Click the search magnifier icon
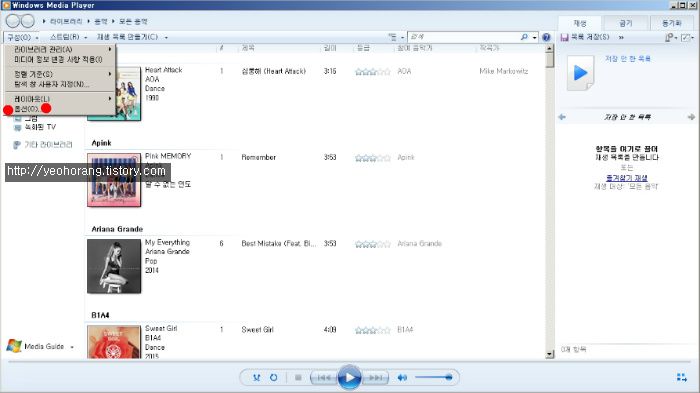Image resolution: width=700 pixels, height=393 pixels. [x=524, y=37]
